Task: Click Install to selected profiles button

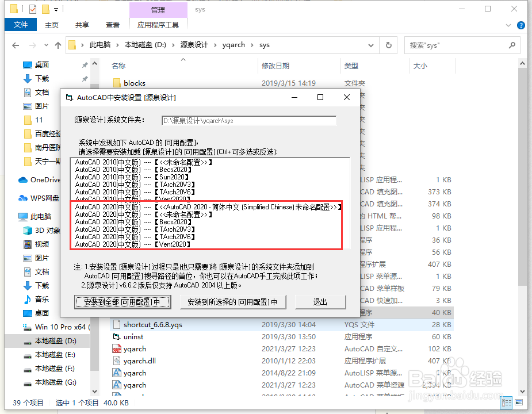Action: 233,302
